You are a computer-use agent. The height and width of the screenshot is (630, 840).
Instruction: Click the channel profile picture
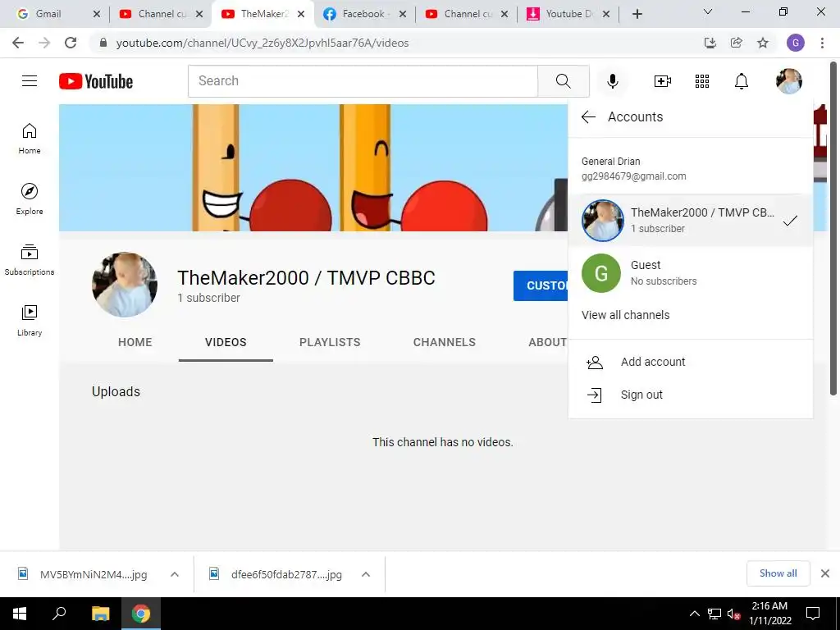pos(125,285)
